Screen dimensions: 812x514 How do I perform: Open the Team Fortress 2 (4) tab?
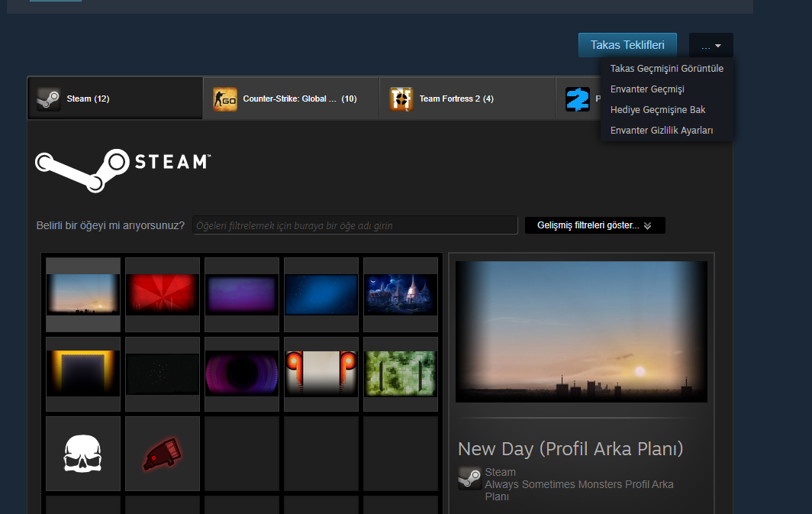[x=467, y=99]
